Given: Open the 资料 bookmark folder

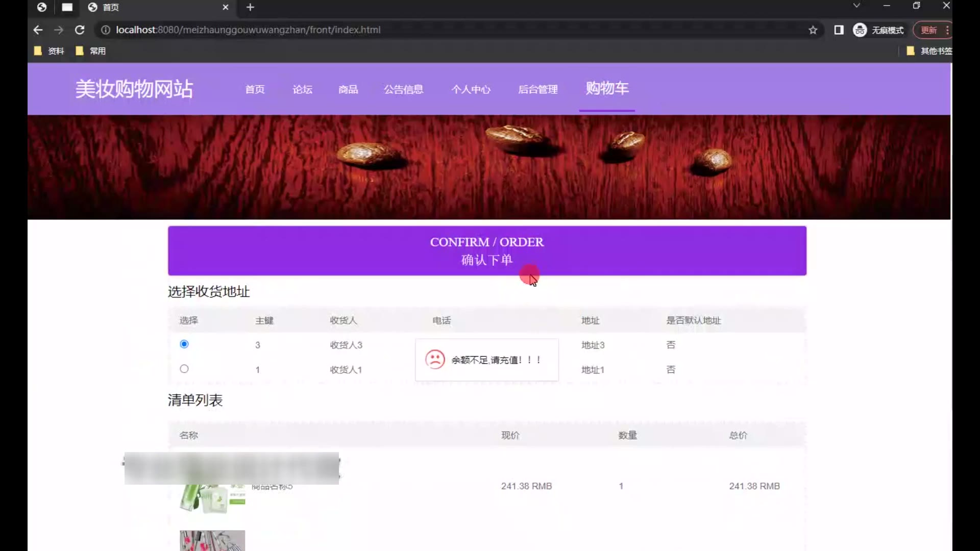Looking at the screenshot, I should [50, 51].
